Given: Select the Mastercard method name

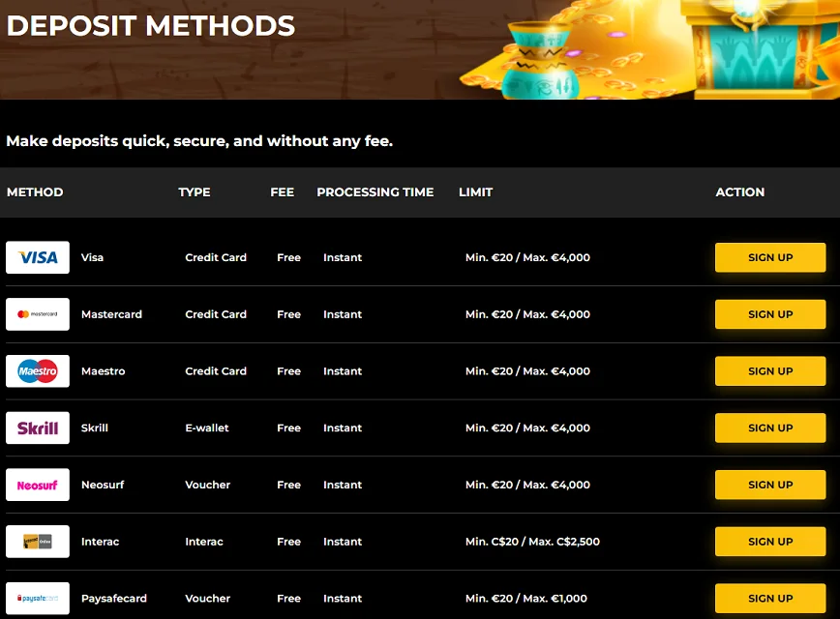Looking at the screenshot, I should click(111, 314).
